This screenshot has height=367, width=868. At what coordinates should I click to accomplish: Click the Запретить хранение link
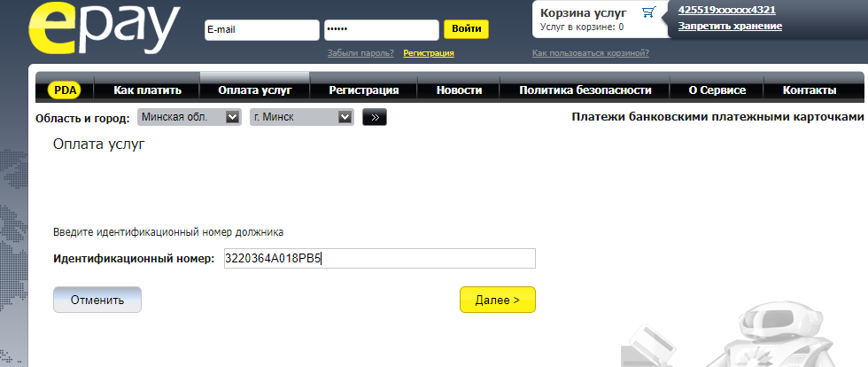click(x=730, y=26)
